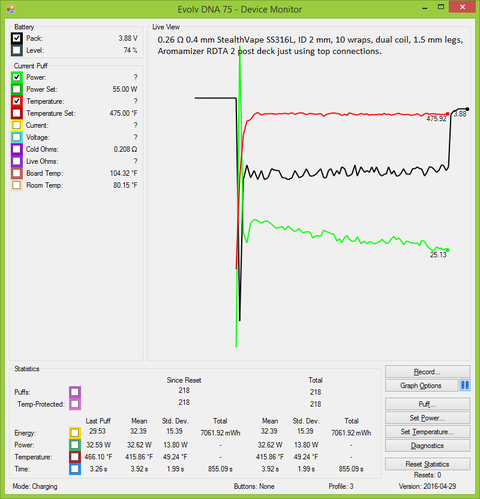Click the 104.32 °F Board Temp value
The height and width of the screenshot is (499, 480).
click(x=123, y=173)
